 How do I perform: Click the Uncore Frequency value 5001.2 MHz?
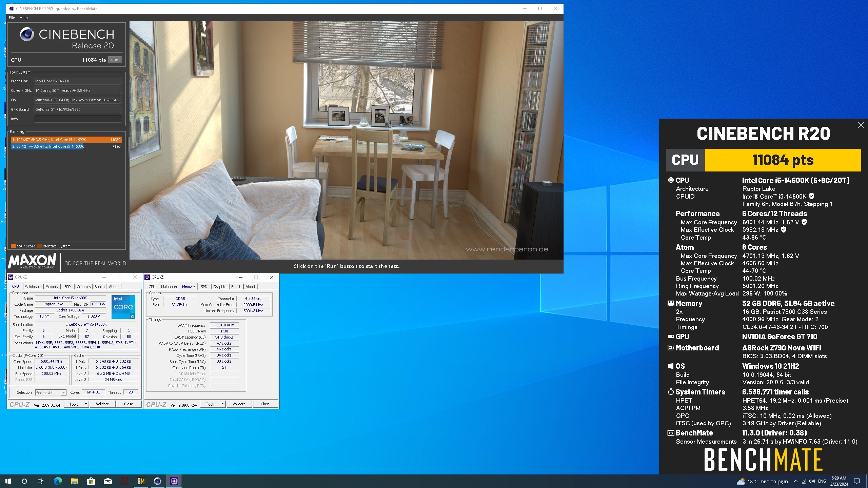click(x=253, y=311)
